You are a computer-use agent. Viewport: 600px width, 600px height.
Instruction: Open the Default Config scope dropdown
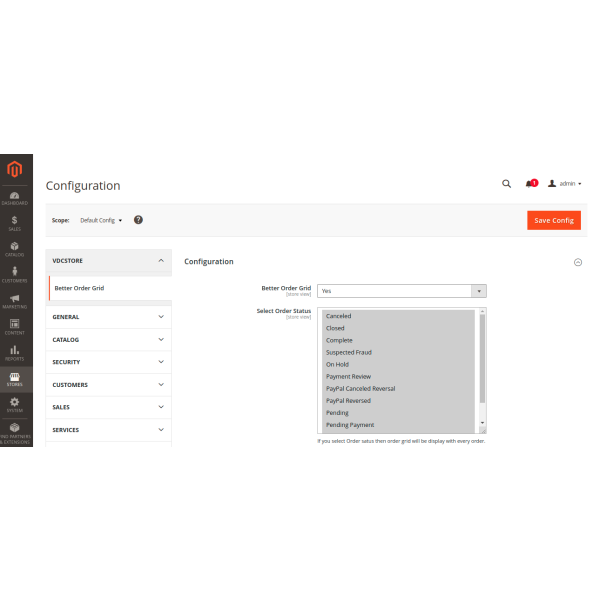101,220
